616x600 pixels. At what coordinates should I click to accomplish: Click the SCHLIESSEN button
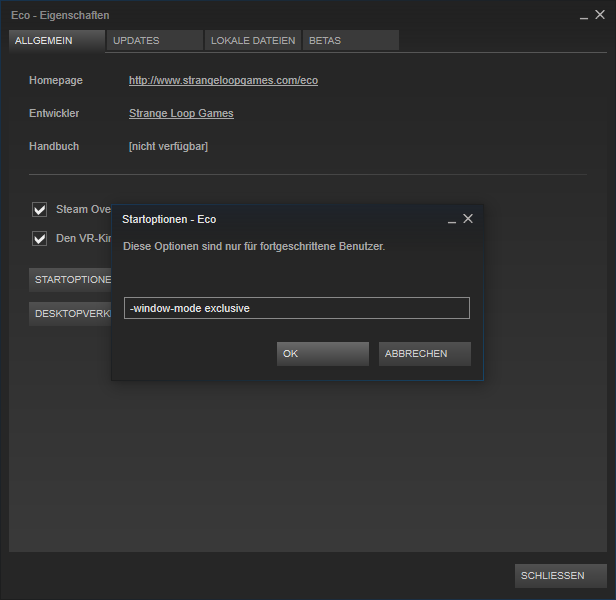click(x=560, y=576)
